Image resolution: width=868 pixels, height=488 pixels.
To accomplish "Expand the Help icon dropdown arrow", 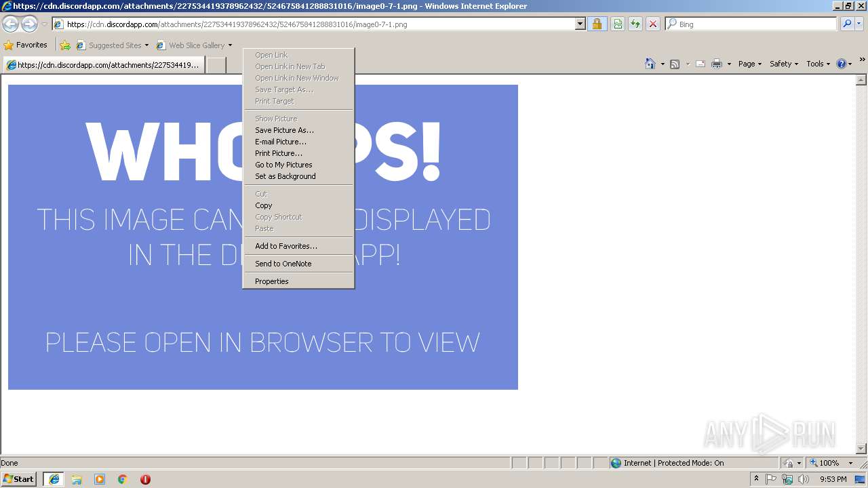I will tap(850, 64).
